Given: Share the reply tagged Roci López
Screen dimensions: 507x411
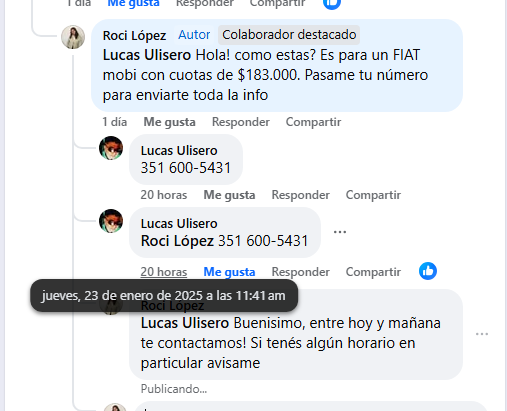Looking at the screenshot, I should coord(373,272).
